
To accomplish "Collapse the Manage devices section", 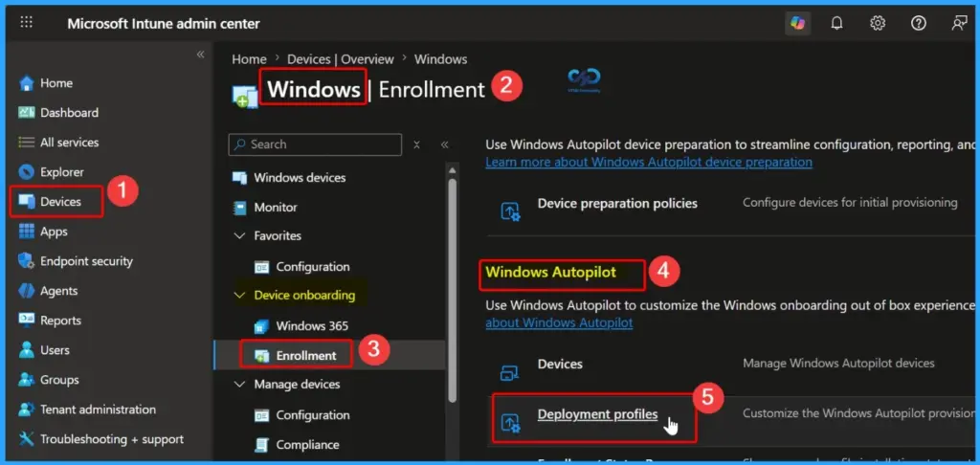I will coord(239,385).
